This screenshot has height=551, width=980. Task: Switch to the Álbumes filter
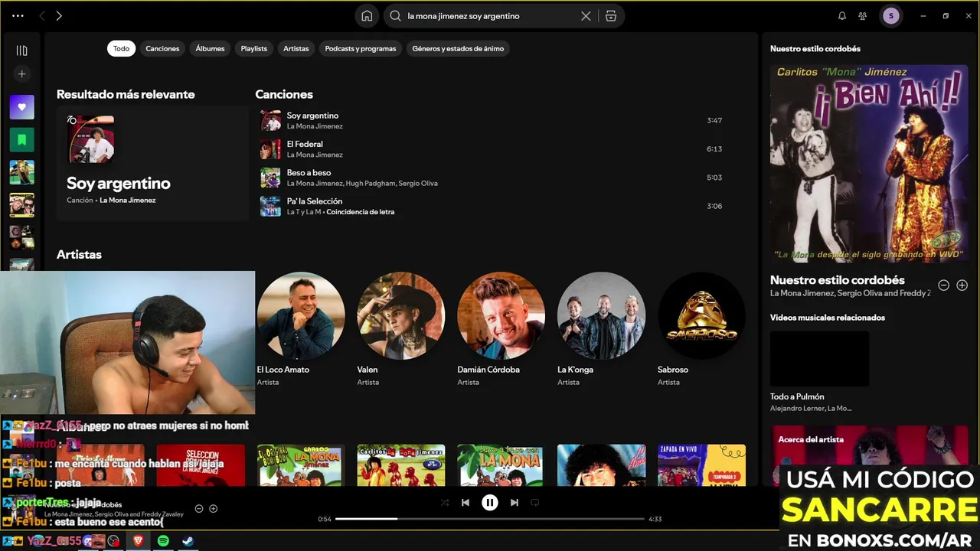click(x=210, y=48)
